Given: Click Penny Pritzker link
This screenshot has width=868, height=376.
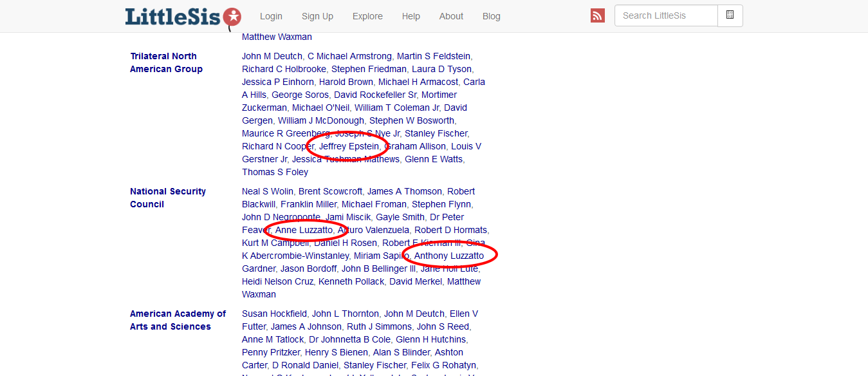Looking at the screenshot, I should (271, 352).
